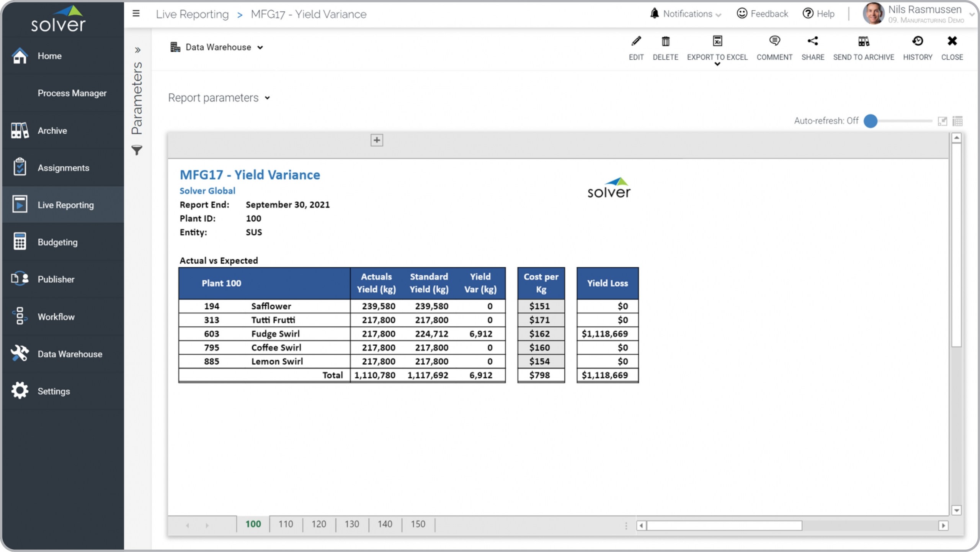Switch to sheet tab 120
The image size is (980, 552).
318,524
